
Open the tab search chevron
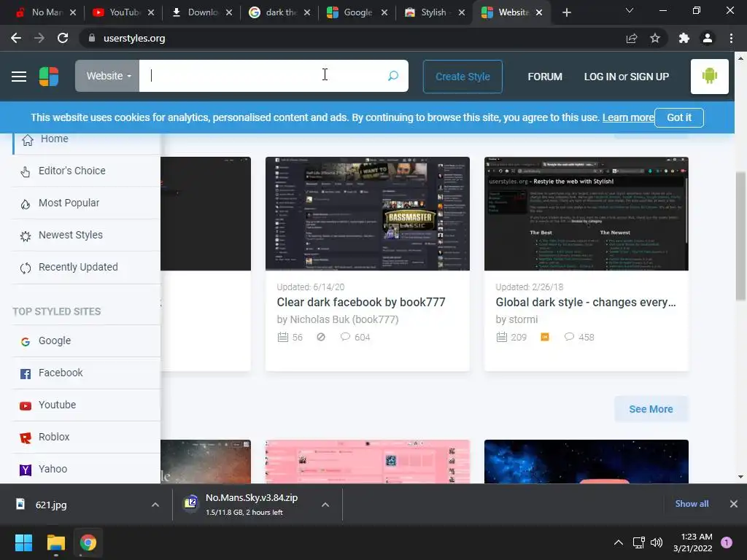tap(630, 10)
